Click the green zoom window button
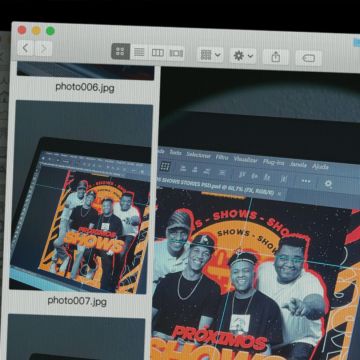The image size is (360, 360). click(50, 31)
